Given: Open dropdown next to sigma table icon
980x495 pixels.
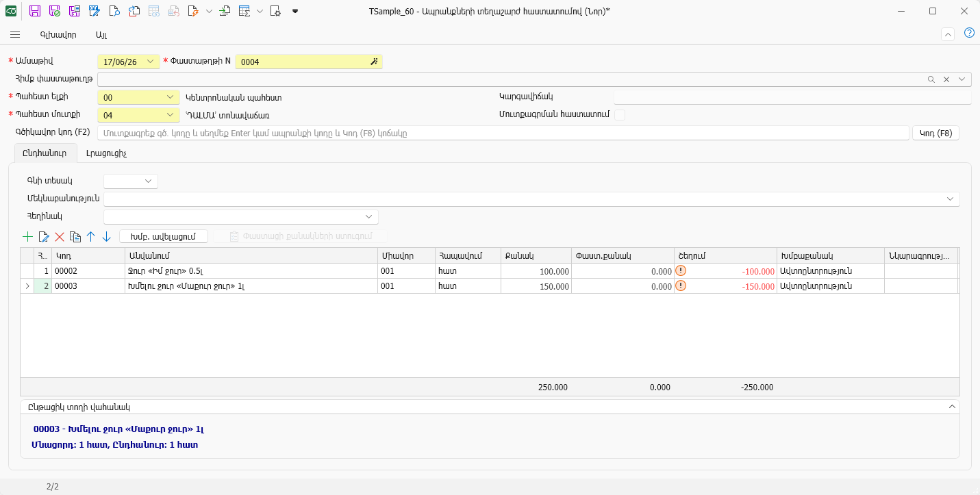Looking at the screenshot, I should coord(260,11).
